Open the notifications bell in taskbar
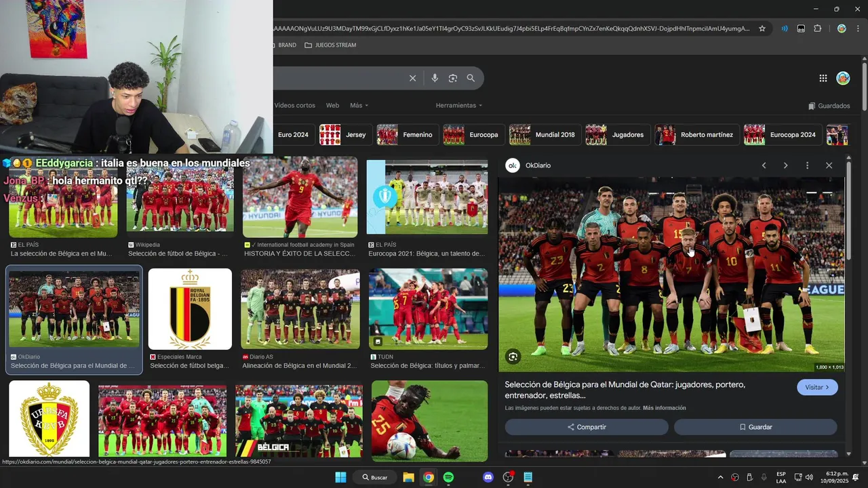Viewport: 868px width, 488px height. tap(856, 477)
